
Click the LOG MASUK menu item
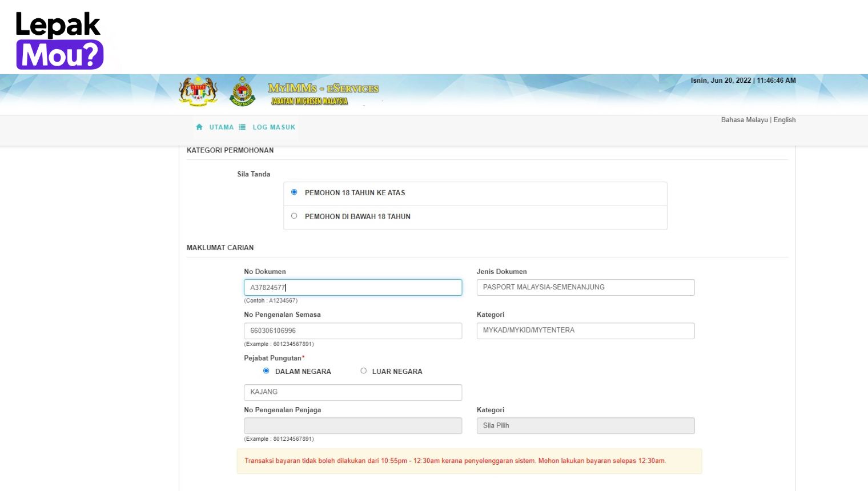click(x=274, y=127)
